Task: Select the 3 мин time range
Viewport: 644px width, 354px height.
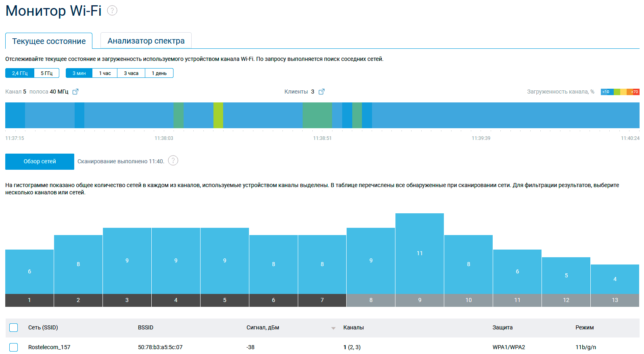Action: pos(79,73)
